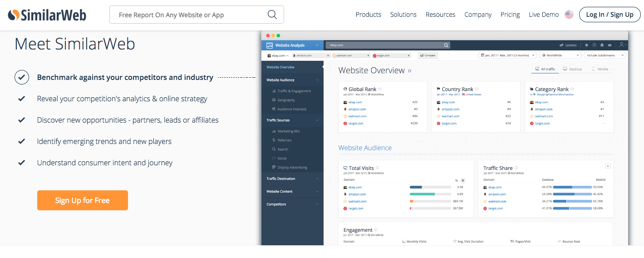
Task: Open the Solutions menu
Action: coord(403,15)
